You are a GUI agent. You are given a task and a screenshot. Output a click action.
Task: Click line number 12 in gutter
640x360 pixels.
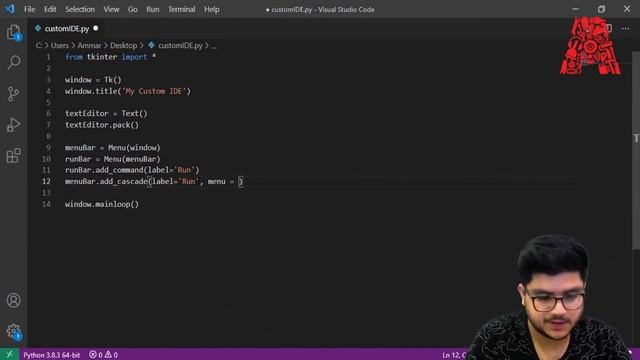point(46,181)
